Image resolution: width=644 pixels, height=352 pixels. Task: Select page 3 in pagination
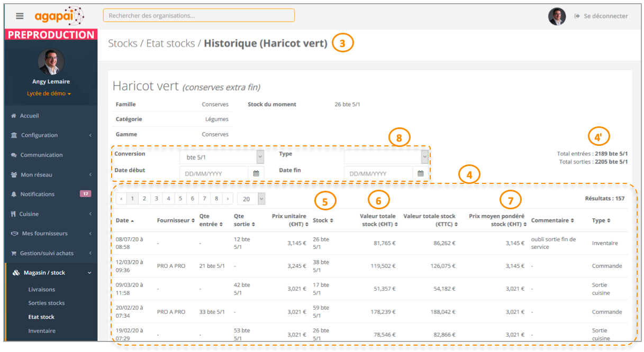point(157,199)
